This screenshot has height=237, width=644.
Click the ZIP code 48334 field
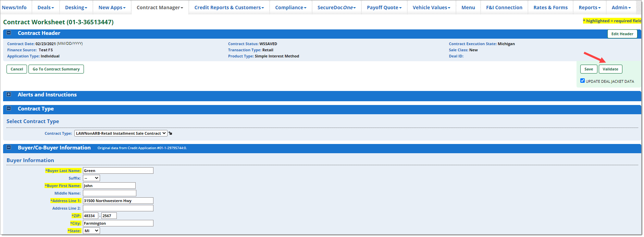(x=91, y=216)
